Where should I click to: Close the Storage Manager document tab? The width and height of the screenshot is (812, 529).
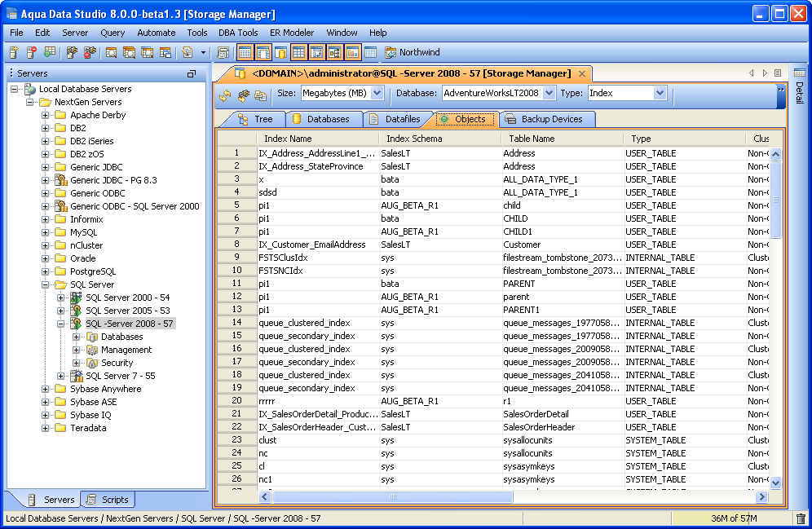pyautogui.click(x=582, y=73)
